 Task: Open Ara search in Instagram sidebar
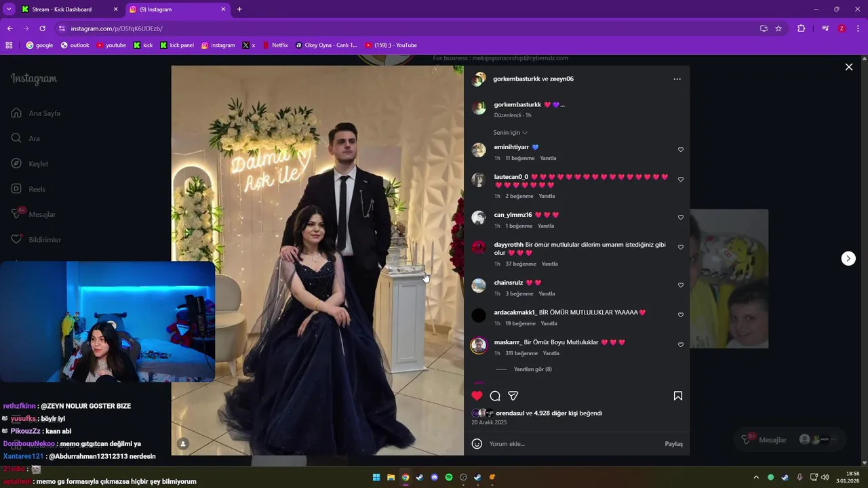(x=26, y=138)
